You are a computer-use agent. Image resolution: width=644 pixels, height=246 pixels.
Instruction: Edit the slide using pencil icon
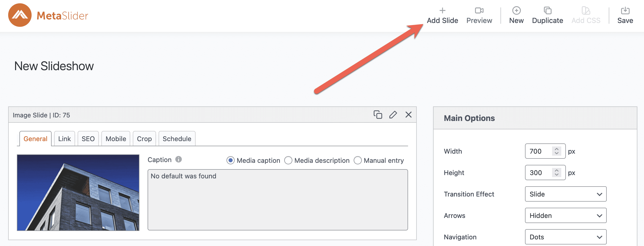[x=393, y=115]
